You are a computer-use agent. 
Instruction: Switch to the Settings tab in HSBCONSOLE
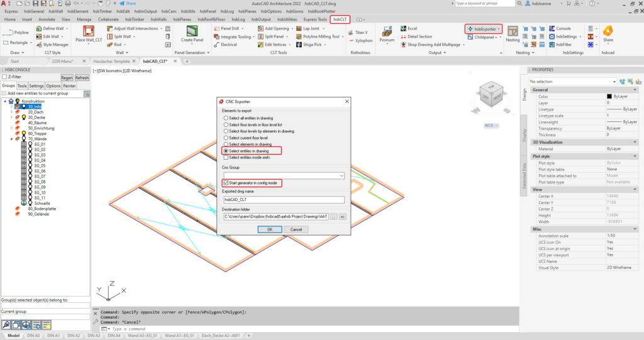[36, 86]
